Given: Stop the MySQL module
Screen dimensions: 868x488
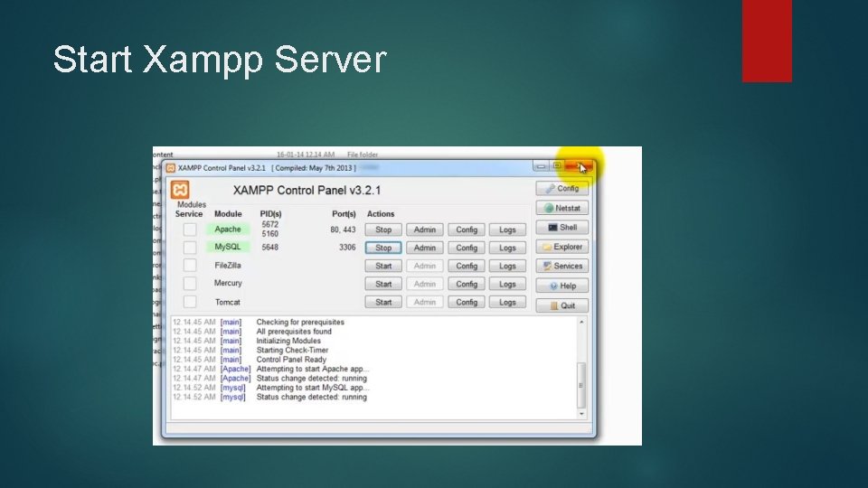Looking at the screenshot, I should [x=383, y=248].
